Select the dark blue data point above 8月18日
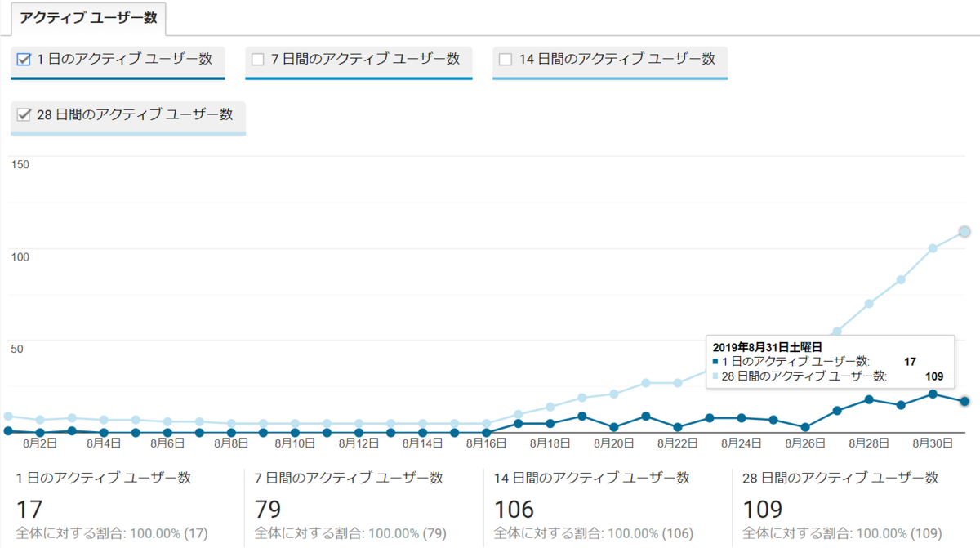Image resolution: width=980 pixels, height=548 pixels. click(x=550, y=424)
